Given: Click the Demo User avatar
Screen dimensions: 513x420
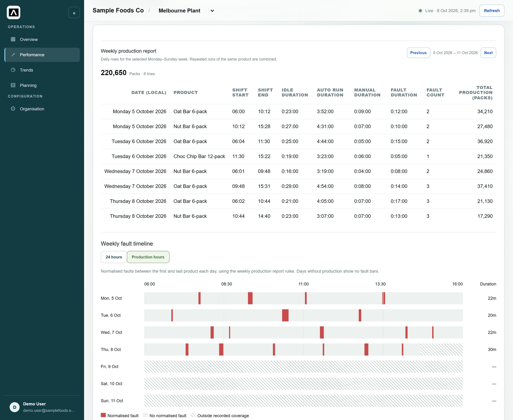Looking at the screenshot, I should pos(15,407).
